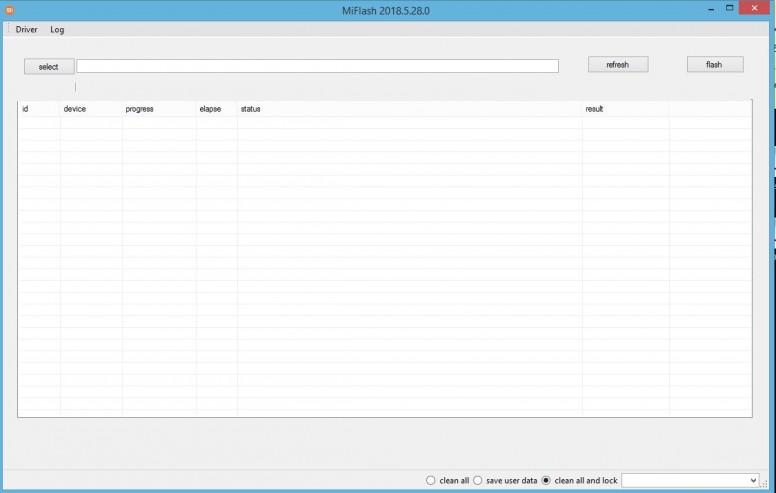Screen dimensions: 776x493
Task: Choose the save user data option
Action: [478, 481]
